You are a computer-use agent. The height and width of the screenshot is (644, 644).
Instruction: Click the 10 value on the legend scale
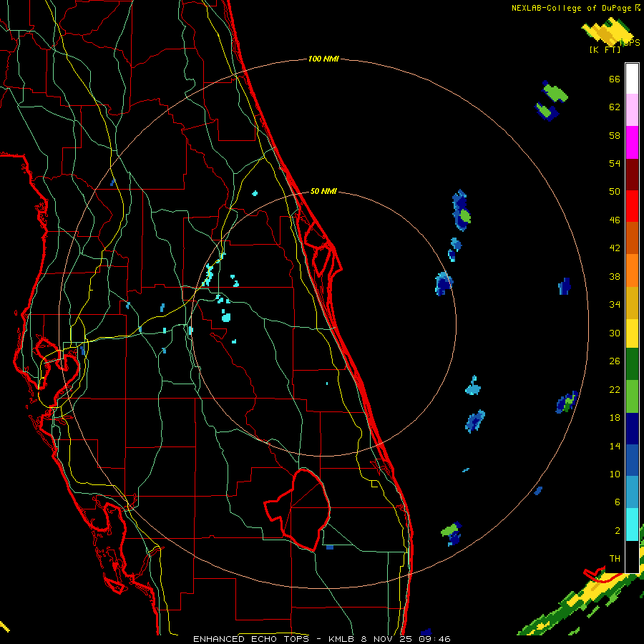click(615, 474)
